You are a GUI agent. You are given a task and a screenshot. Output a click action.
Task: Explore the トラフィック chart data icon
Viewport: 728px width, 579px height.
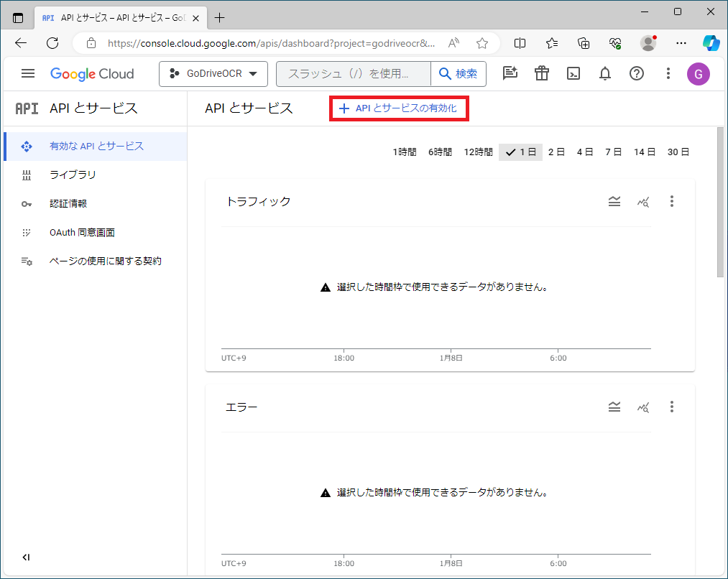click(643, 201)
